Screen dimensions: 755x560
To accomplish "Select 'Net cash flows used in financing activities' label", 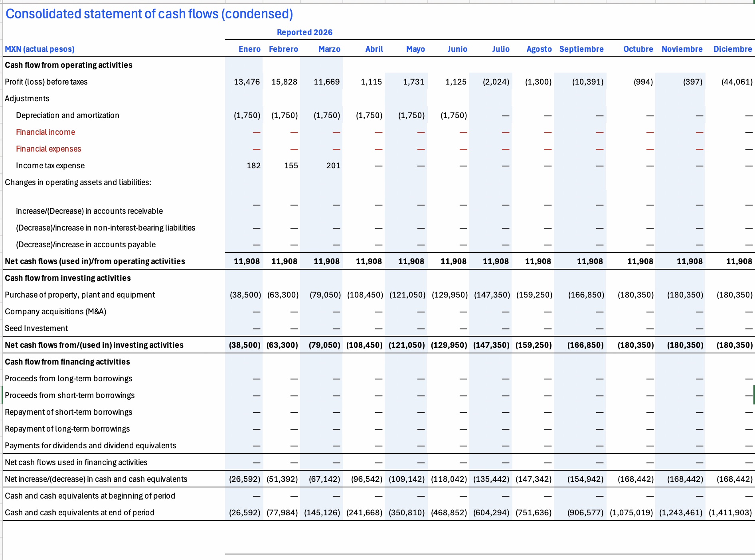I will click(x=76, y=462).
